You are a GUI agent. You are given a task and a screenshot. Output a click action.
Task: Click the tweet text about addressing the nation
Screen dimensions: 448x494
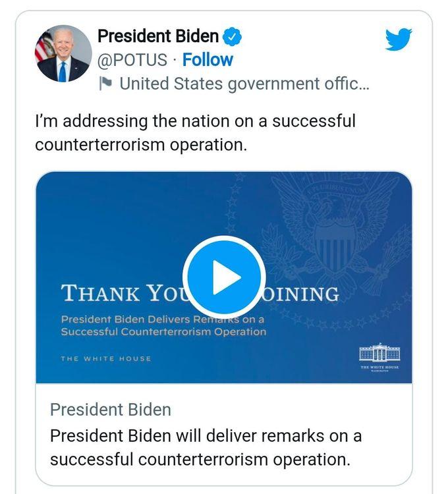pyautogui.click(x=195, y=133)
